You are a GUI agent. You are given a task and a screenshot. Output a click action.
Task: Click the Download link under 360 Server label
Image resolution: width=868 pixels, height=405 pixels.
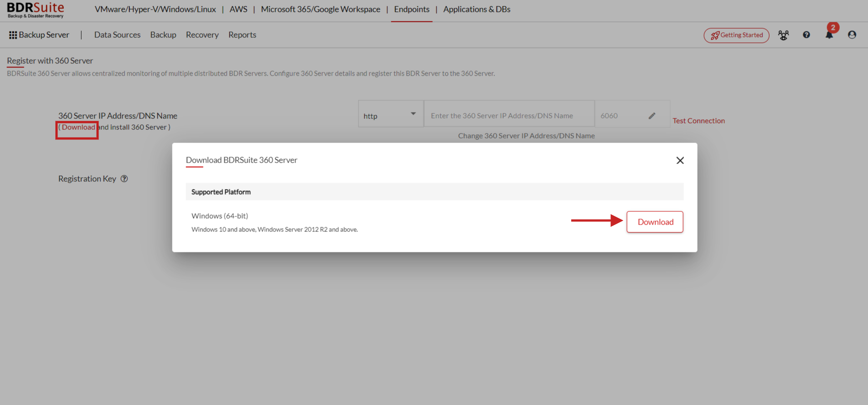tap(78, 127)
